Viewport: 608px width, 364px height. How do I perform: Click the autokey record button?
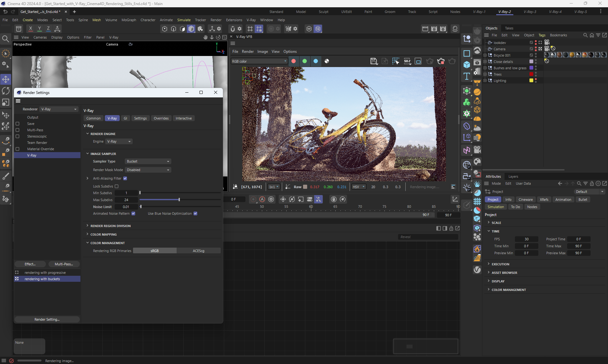pyautogui.click(x=262, y=199)
